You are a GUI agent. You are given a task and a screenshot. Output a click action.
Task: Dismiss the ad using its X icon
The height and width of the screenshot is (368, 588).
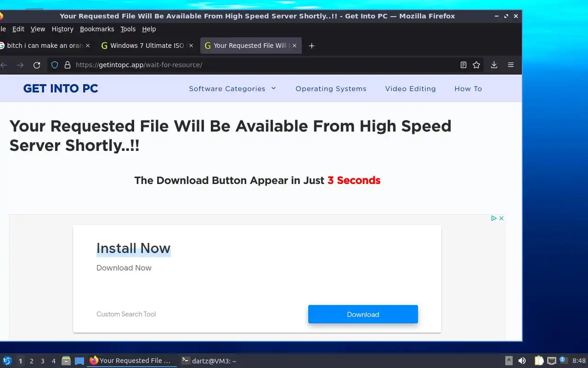(501, 218)
